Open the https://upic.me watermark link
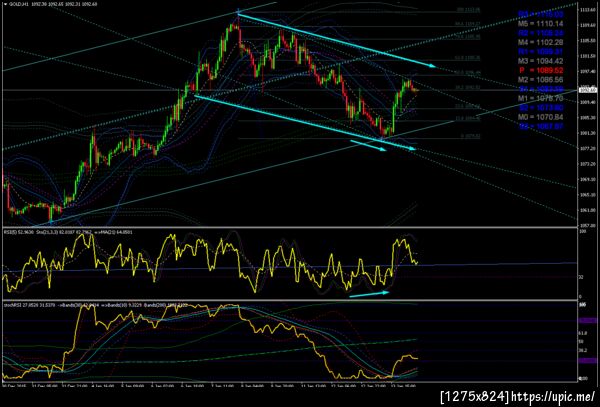This screenshot has width=600, height=407. (553, 397)
